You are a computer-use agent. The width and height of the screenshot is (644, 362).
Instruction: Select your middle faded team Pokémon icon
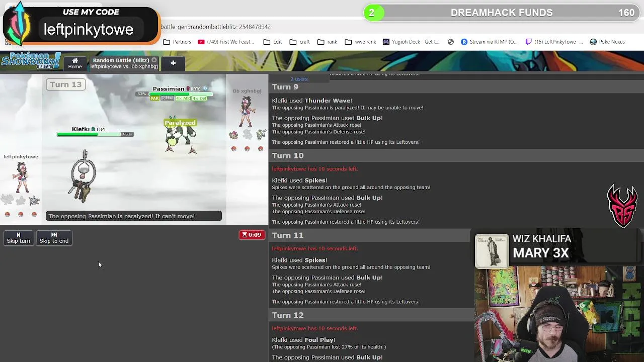point(21,201)
